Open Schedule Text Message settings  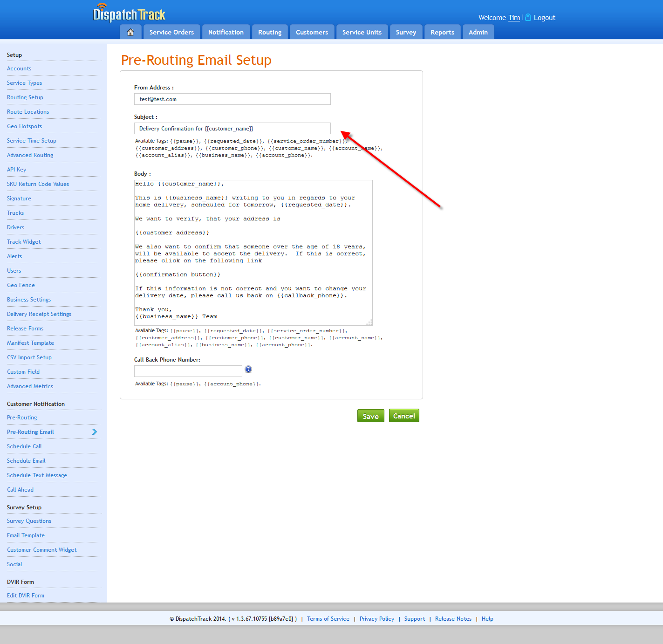click(x=37, y=475)
